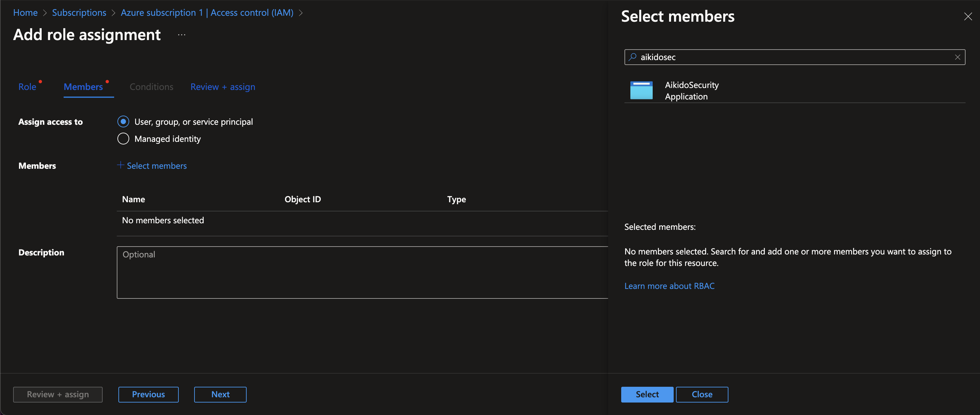Click the search magnifier icon in member search
Screen dimensions: 980x415
click(632, 57)
